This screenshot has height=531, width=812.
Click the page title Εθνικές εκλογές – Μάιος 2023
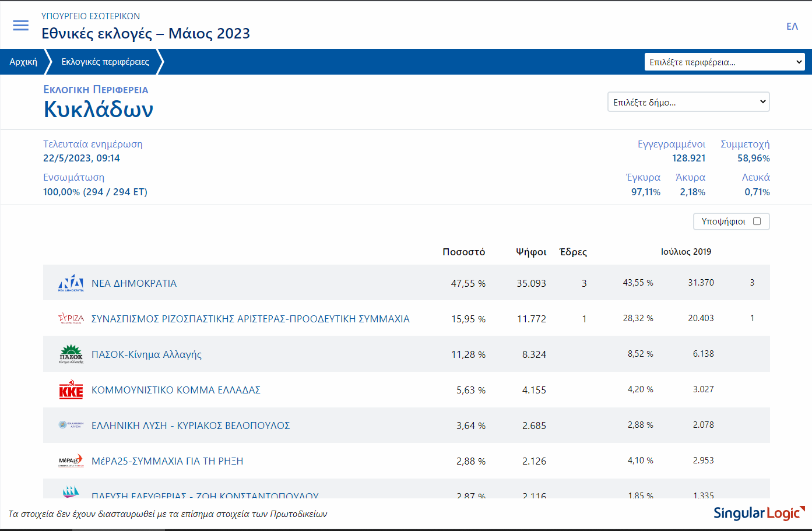tap(146, 33)
